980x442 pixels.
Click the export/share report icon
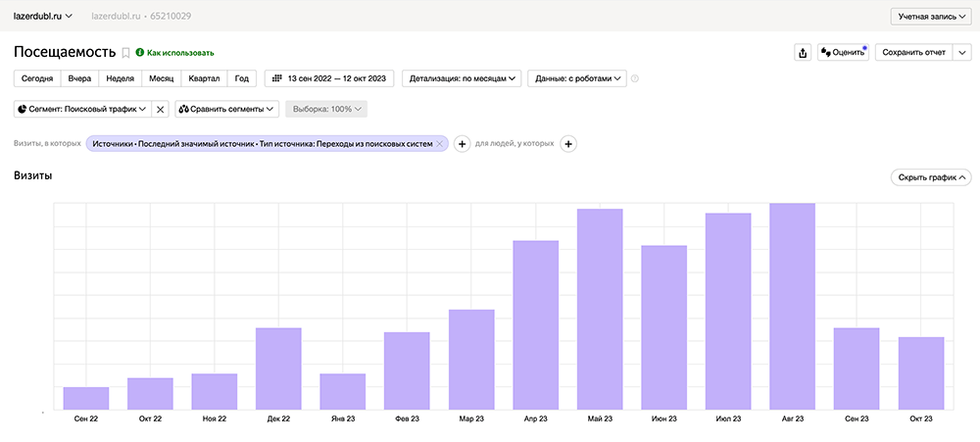click(x=804, y=53)
